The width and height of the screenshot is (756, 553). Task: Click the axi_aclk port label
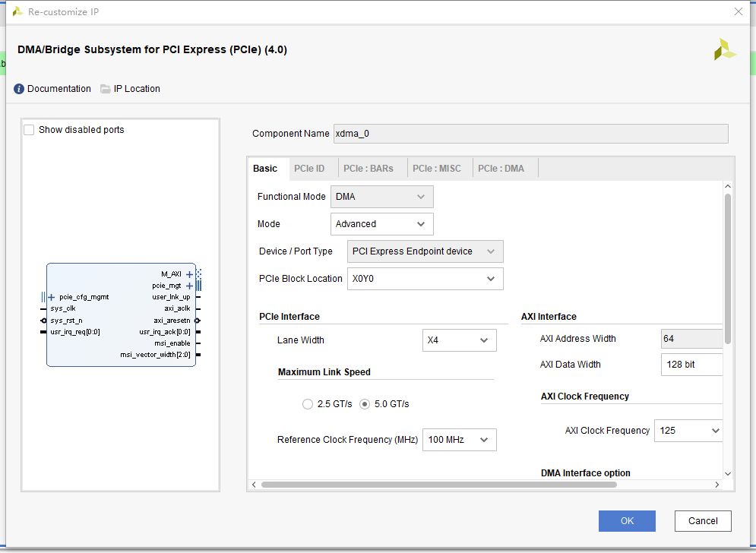177,308
